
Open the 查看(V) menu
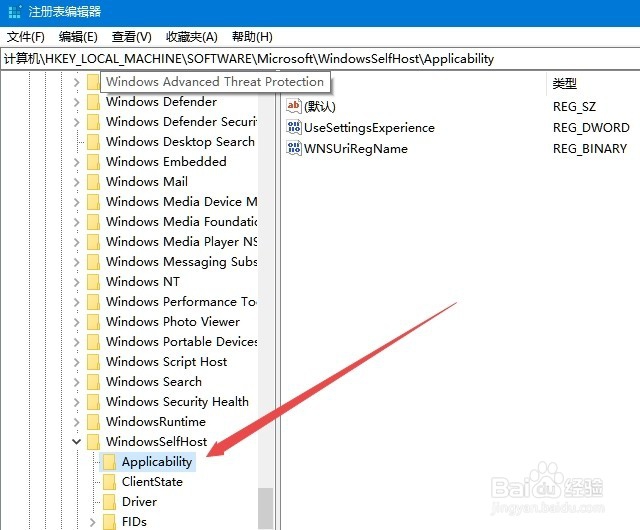tap(132, 37)
